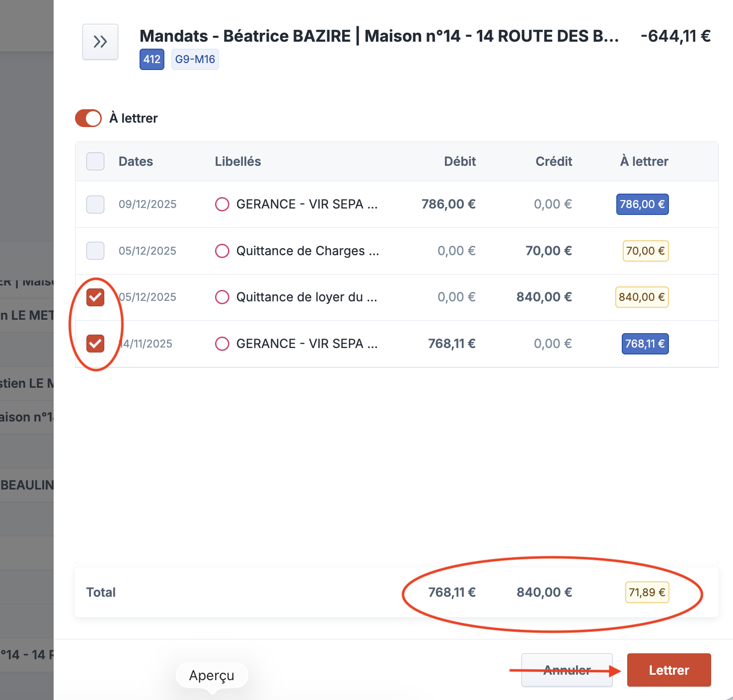The image size is (733, 700).
Task: Click the yellow 840,00 € lettrer badge
Action: (642, 297)
